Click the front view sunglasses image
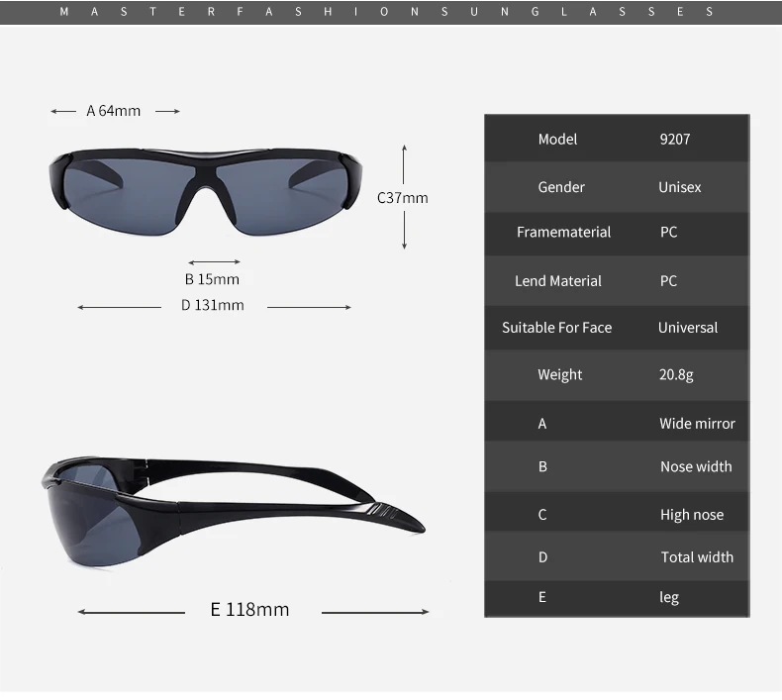 [206, 191]
